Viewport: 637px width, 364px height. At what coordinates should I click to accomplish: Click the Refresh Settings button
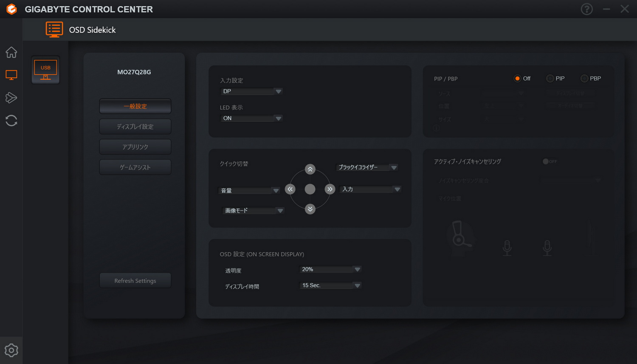tap(135, 281)
